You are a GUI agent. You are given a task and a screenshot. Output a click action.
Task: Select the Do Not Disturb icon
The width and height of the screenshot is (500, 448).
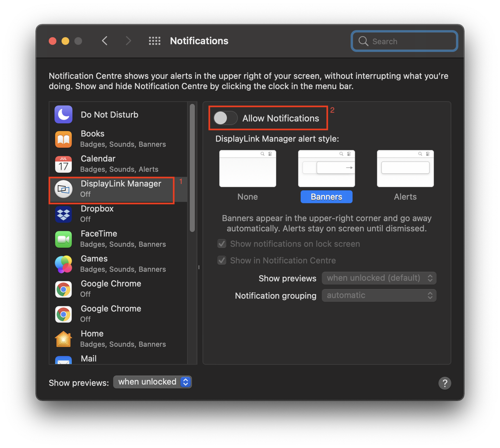pyautogui.click(x=63, y=115)
